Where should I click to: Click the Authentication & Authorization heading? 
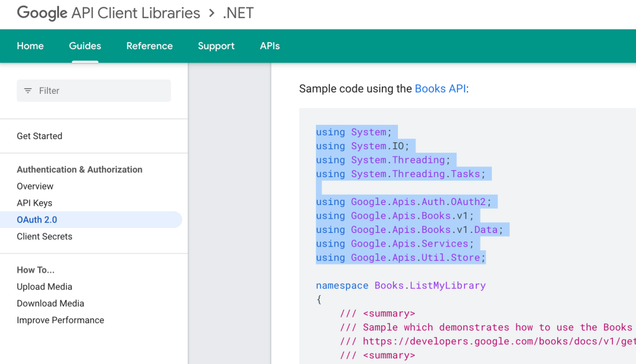click(x=80, y=170)
